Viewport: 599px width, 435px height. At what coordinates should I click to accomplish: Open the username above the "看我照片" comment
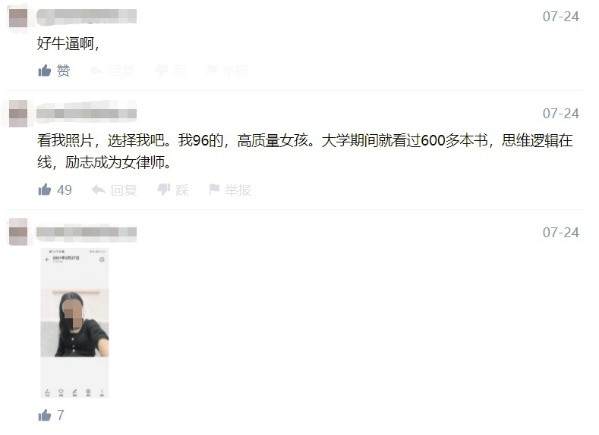point(87,113)
